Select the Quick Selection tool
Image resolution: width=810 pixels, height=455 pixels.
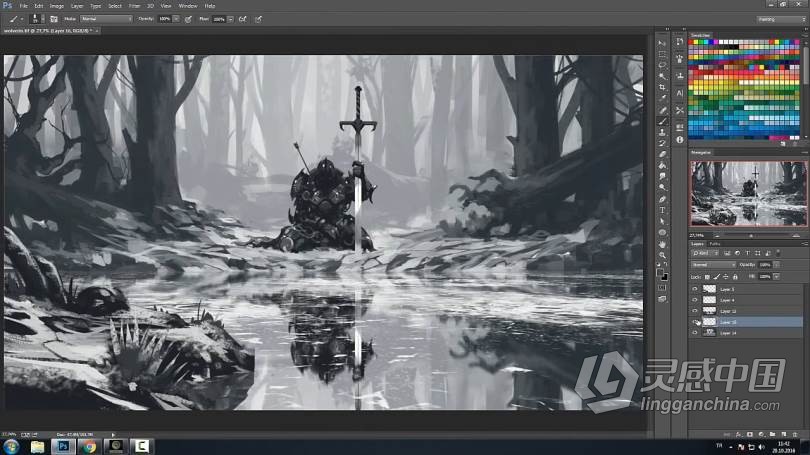pos(662,76)
